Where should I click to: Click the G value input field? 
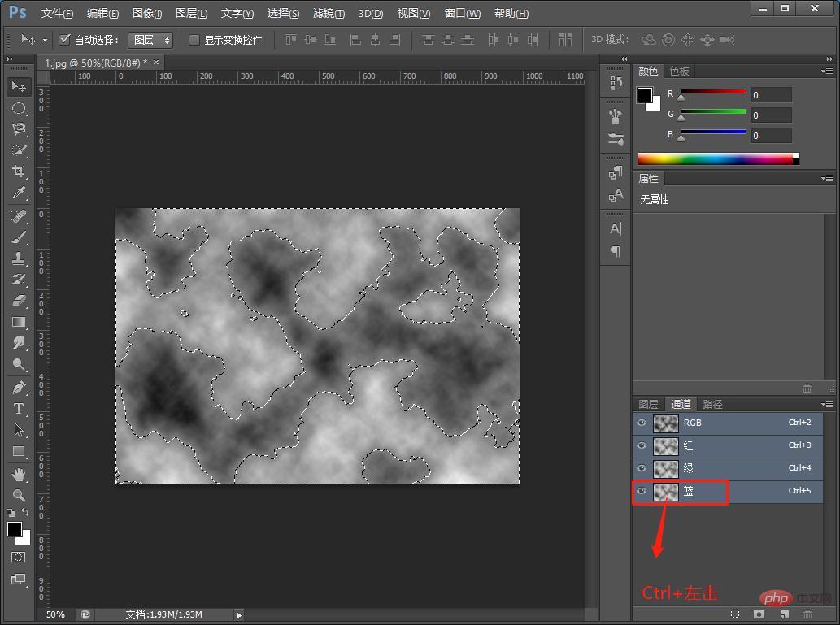point(771,115)
